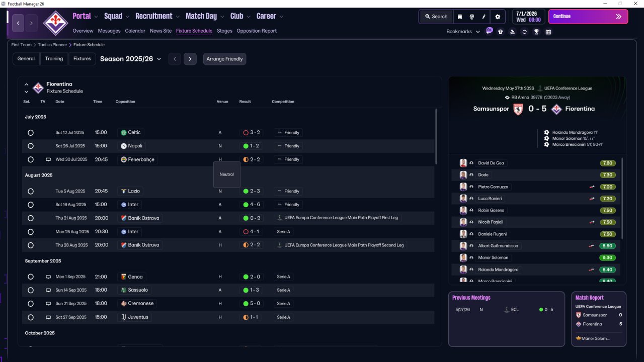Click the Fiorentina club badge in header
Viewport: 644px width, 362px height.
pyautogui.click(x=55, y=23)
